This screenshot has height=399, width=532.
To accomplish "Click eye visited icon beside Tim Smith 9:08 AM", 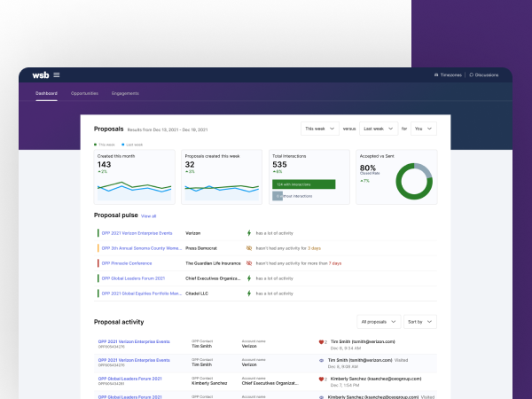I will point(321,361).
